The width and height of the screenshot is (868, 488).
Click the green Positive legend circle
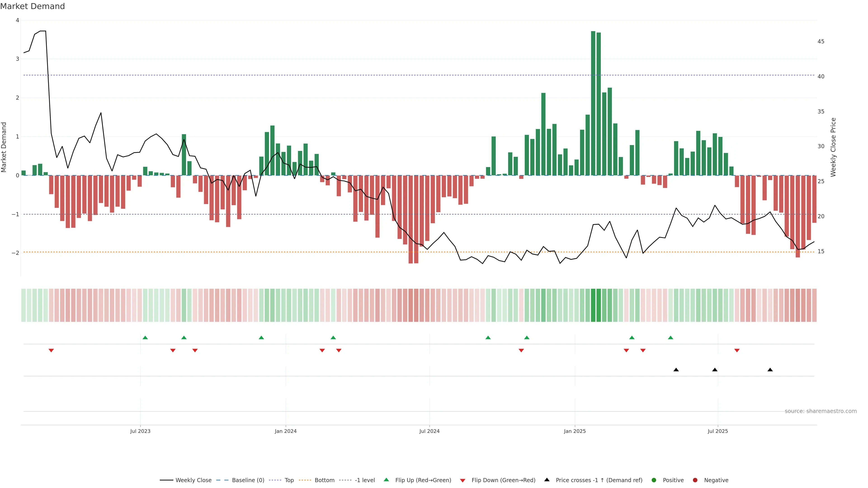point(654,480)
